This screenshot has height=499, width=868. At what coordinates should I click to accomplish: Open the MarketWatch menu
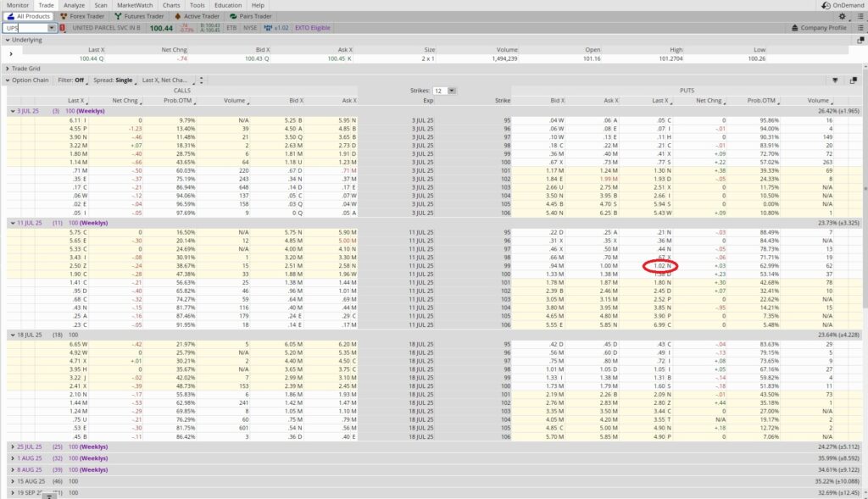pos(136,4)
